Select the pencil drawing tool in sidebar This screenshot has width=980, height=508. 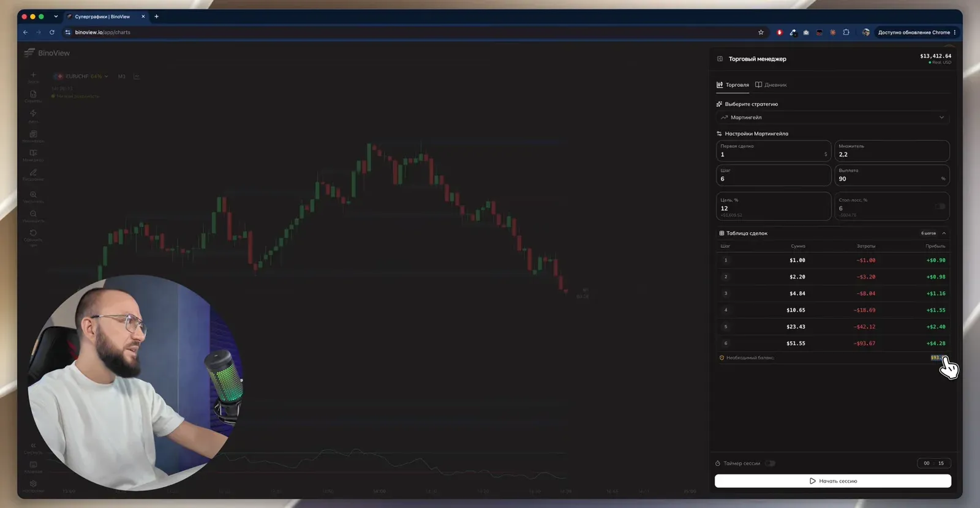[33, 173]
